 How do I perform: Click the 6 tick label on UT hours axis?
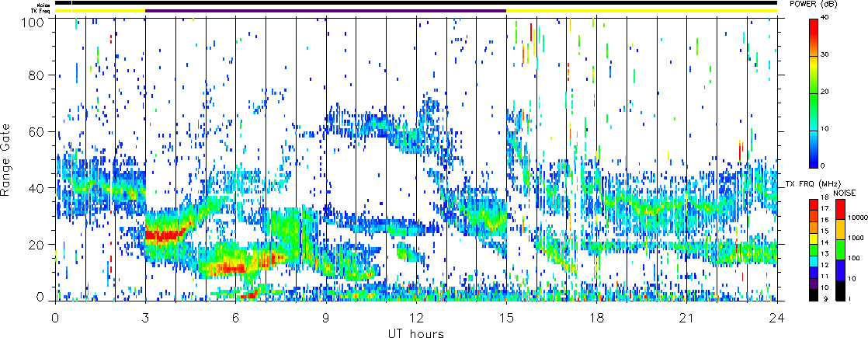coord(236,318)
